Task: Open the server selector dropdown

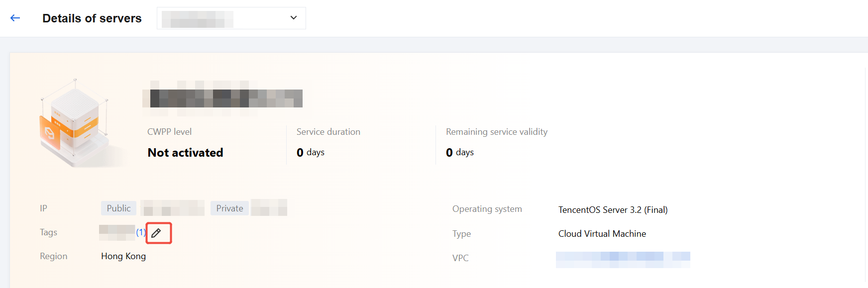Action: click(231, 18)
